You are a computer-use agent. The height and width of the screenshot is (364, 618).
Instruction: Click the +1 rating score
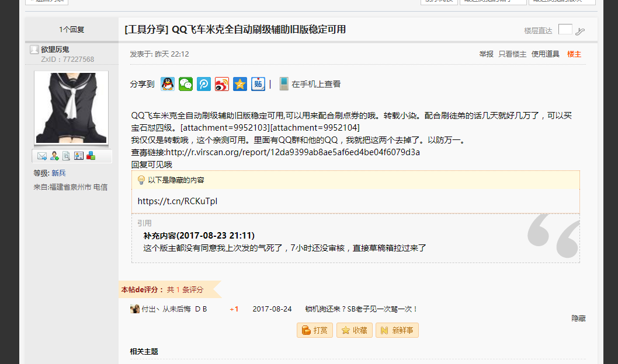click(234, 309)
